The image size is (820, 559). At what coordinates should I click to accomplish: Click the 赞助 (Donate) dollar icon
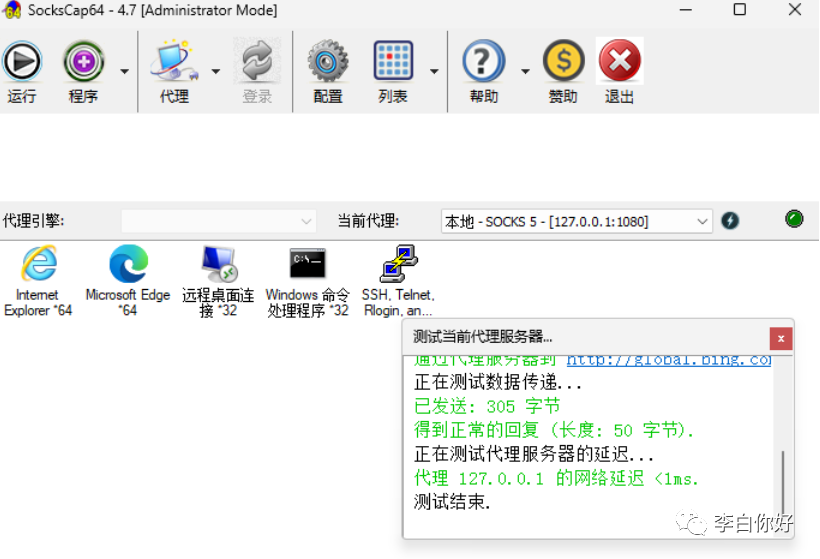pyautogui.click(x=563, y=61)
